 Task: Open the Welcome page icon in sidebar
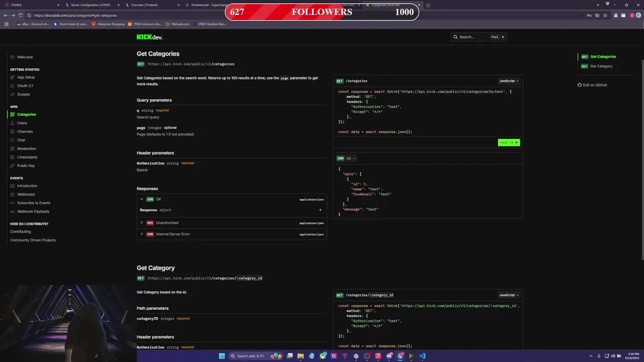(13, 57)
